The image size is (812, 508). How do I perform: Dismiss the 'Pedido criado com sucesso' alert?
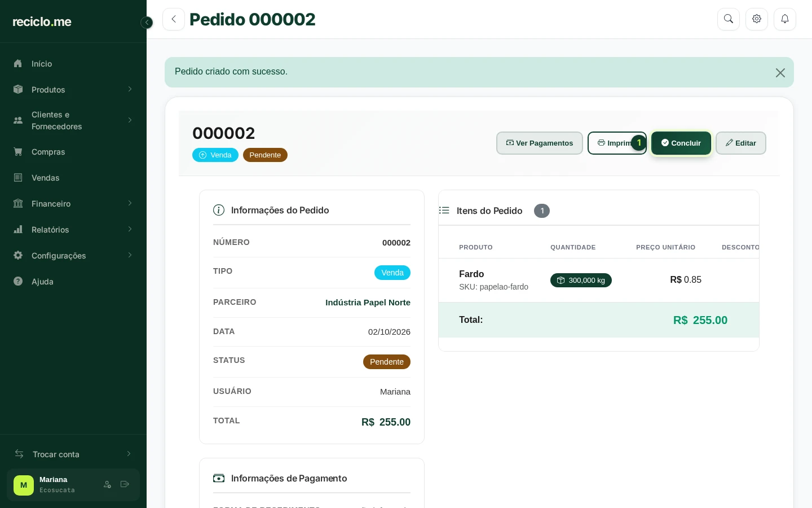[x=780, y=73]
